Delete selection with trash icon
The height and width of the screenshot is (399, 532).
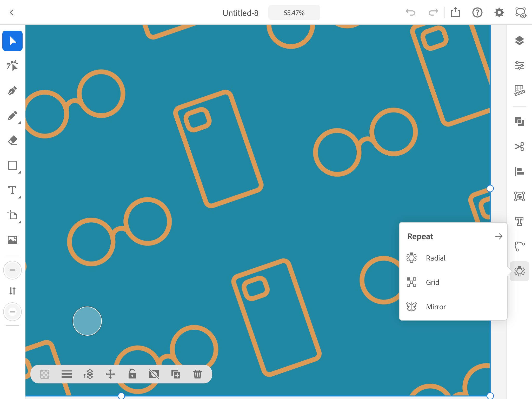click(197, 374)
